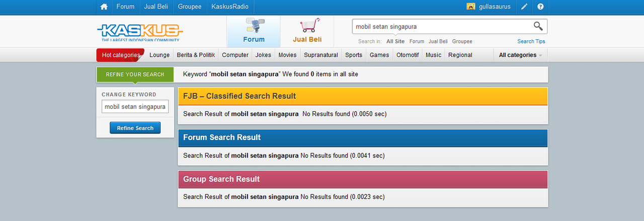Select Groupee search scope
This screenshot has width=644, height=221.
pos(462,41)
